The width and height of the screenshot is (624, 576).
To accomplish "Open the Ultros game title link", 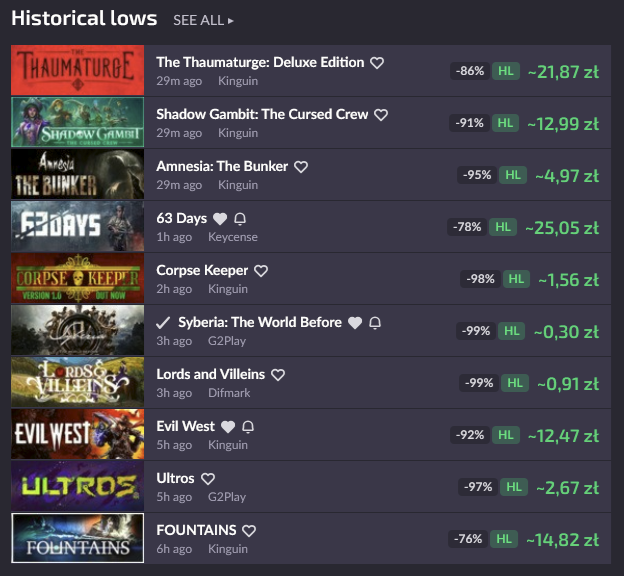I will pyautogui.click(x=175, y=478).
